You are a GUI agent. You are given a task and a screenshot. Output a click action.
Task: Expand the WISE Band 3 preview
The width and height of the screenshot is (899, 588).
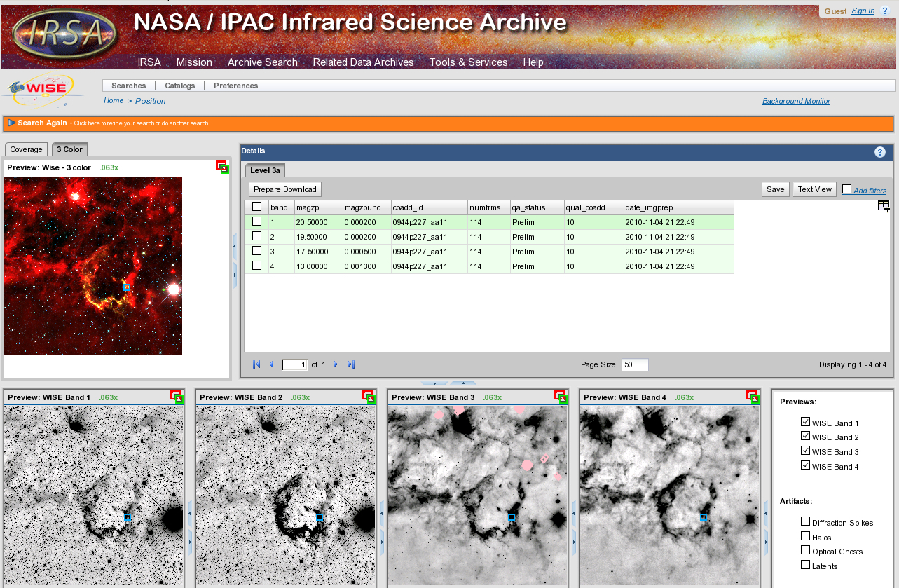[559, 397]
